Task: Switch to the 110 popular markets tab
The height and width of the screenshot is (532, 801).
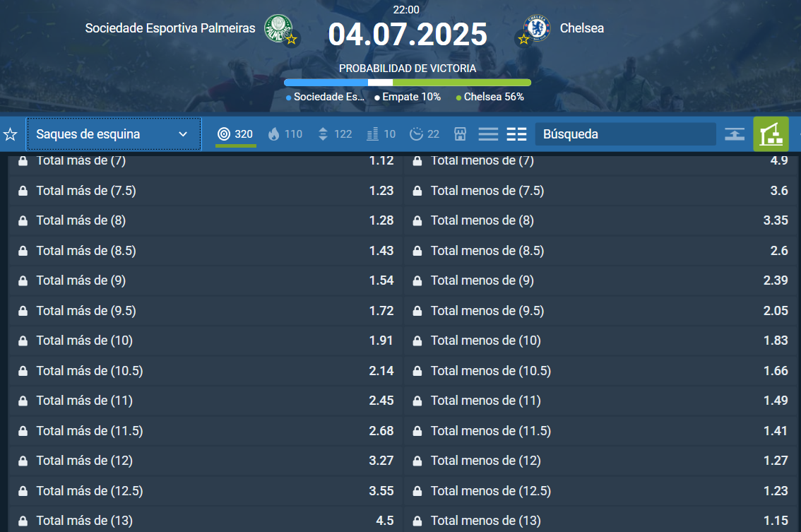Action: (x=285, y=134)
